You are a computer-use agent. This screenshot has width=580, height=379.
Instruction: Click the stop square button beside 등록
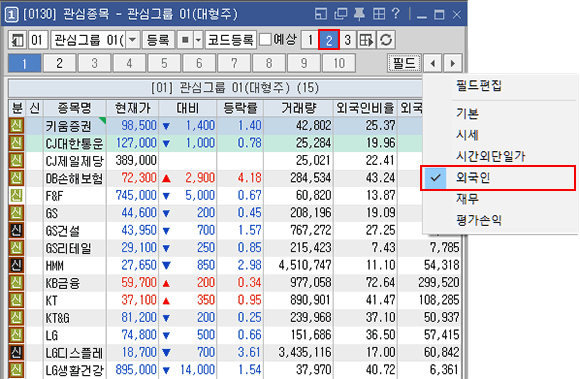pyautogui.click(x=185, y=40)
